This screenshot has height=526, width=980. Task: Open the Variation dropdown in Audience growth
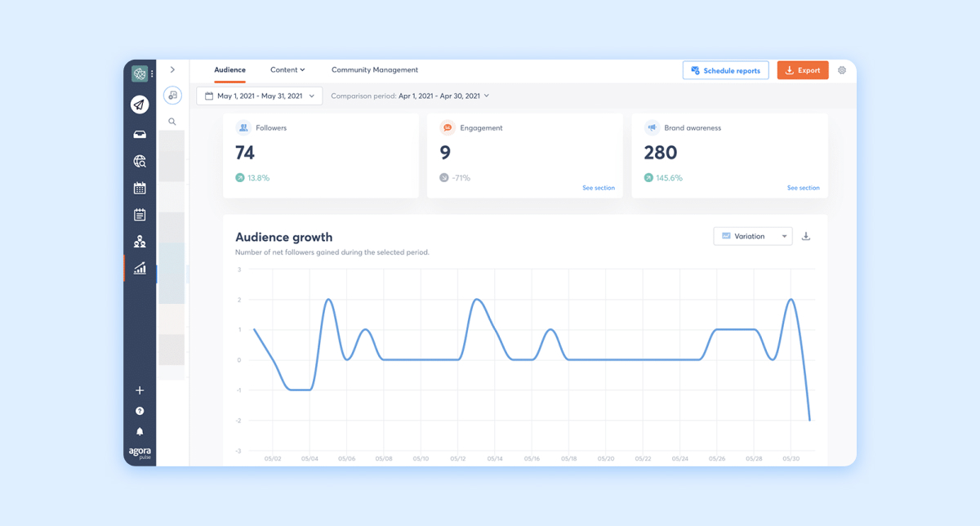(753, 236)
